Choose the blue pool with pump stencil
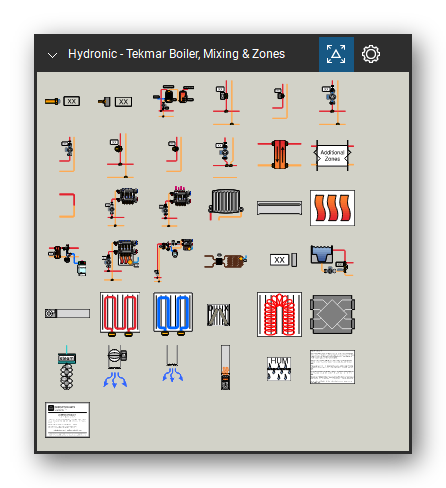The width and height of the screenshot is (446, 488). (332, 261)
